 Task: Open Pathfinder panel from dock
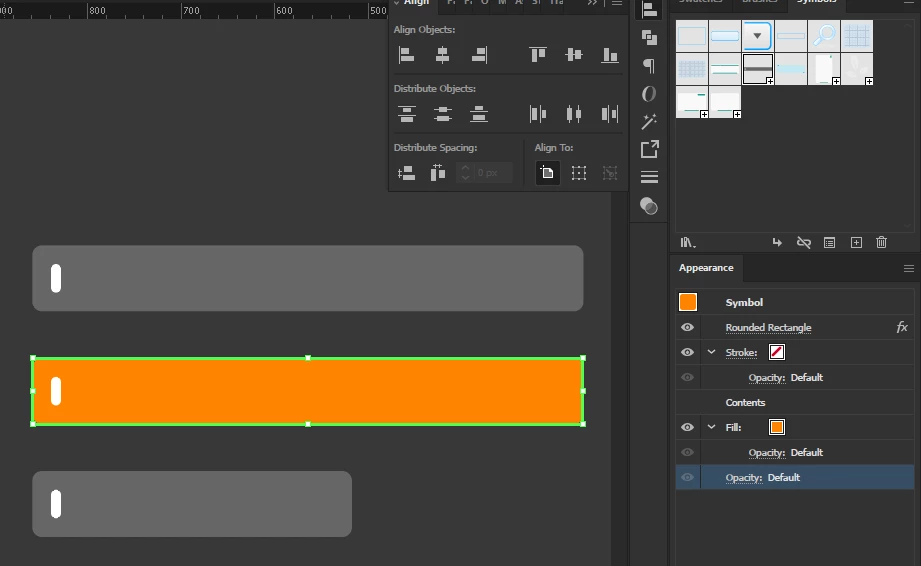pos(649,38)
